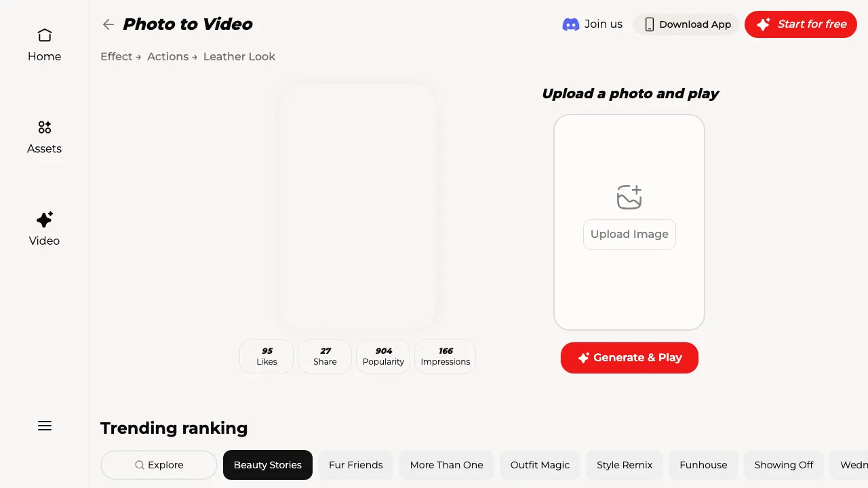Toggle the Beauty Stories filter off

[x=267, y=465]
